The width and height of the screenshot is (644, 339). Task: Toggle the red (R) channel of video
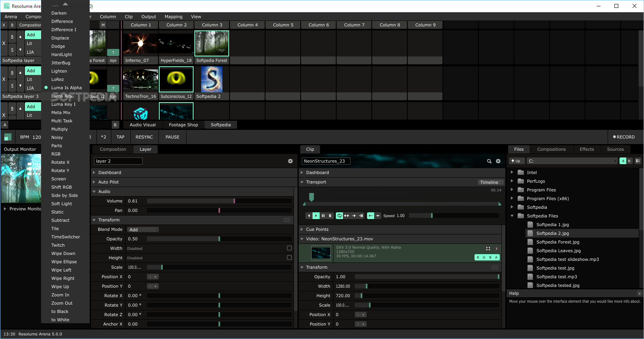(478, 257)
